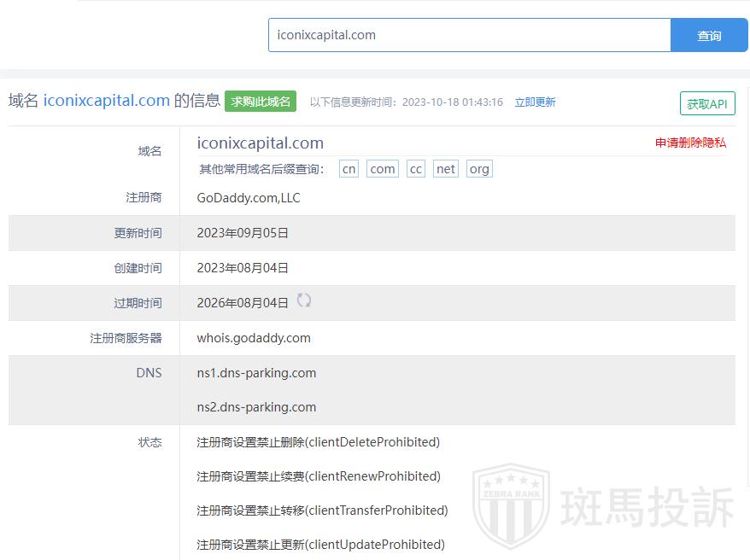The image size is (750, 560).
Task: Select the cn domain suffix
Action: tap(349, 169)
